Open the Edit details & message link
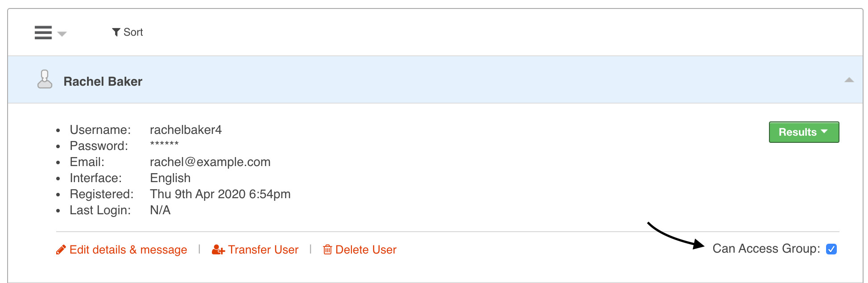868x283 pixels. click(128, 250)
